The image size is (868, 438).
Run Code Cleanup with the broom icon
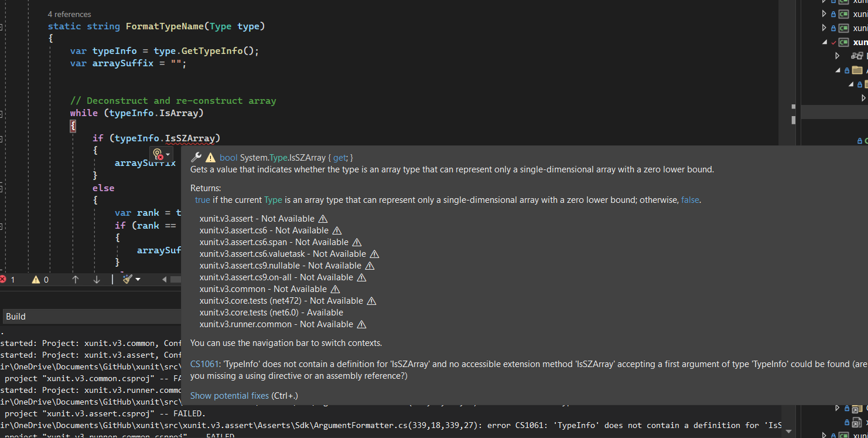(x=127, y=280)
